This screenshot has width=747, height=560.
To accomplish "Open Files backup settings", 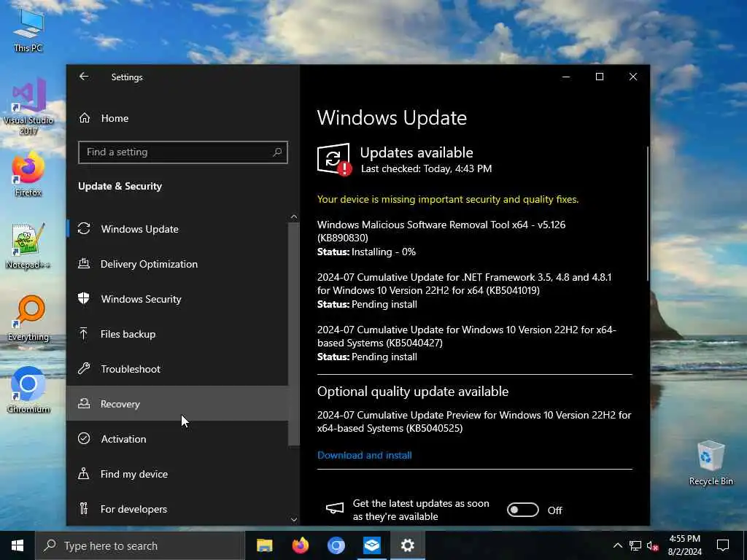I will coord(177,334).
